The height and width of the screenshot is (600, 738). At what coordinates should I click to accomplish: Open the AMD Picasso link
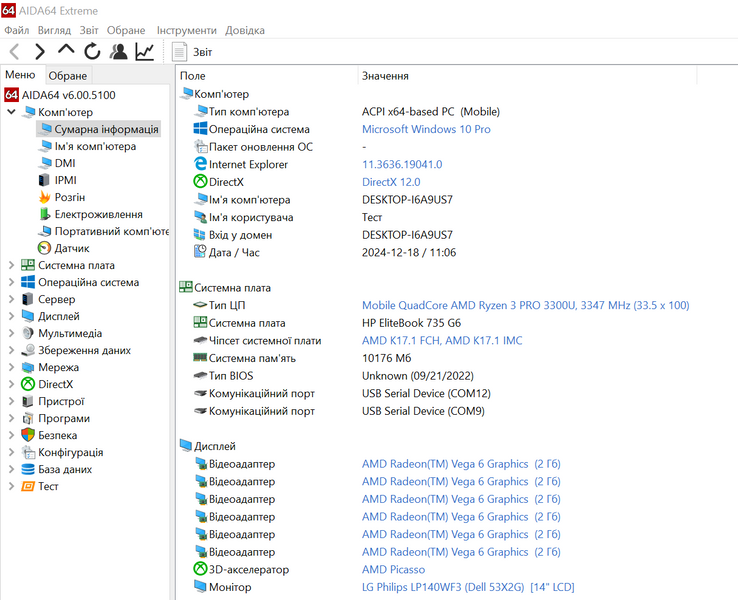[x=393, y=569]
